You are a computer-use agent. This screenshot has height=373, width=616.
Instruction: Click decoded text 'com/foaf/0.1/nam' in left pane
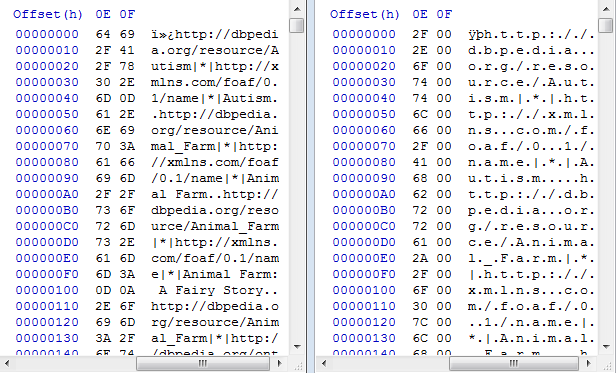pyautogui.click(x=215, y=258)
